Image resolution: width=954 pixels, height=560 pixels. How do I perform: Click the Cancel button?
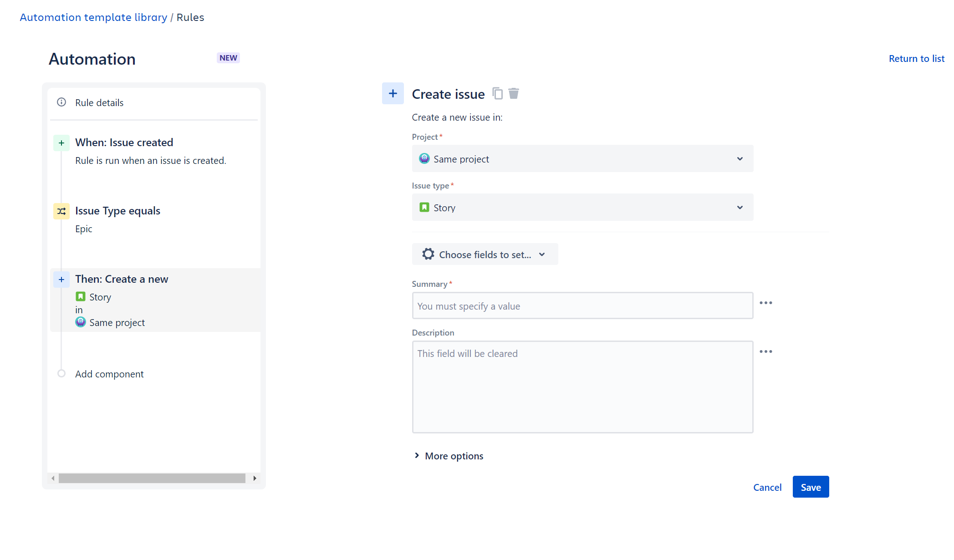(767, 487)
